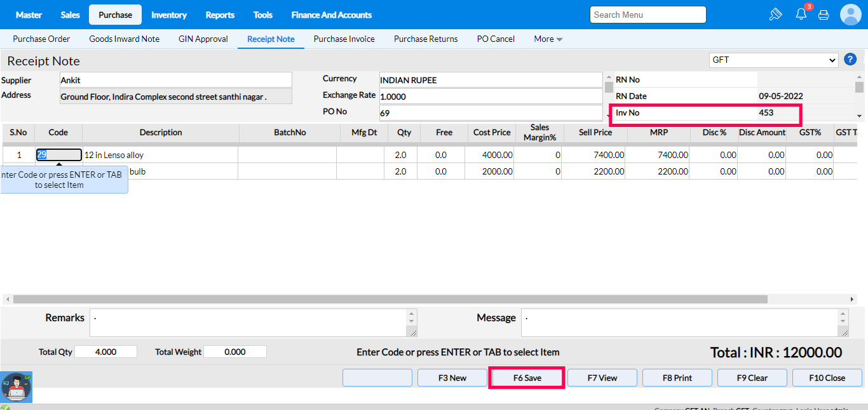
Task: Click the printer icon in top bar
Action: point(824,15)
